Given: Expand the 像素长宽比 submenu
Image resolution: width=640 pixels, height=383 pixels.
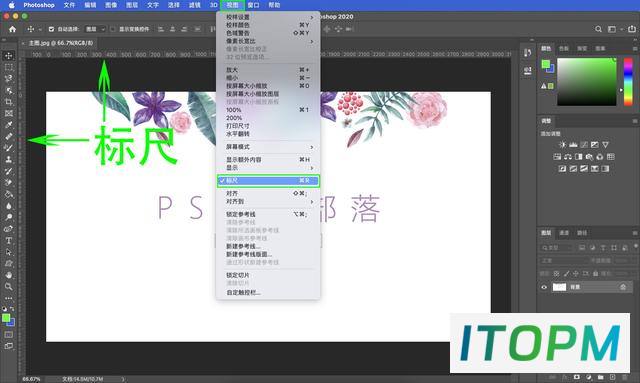Looking at the screenshot, I should pos(268,41).
